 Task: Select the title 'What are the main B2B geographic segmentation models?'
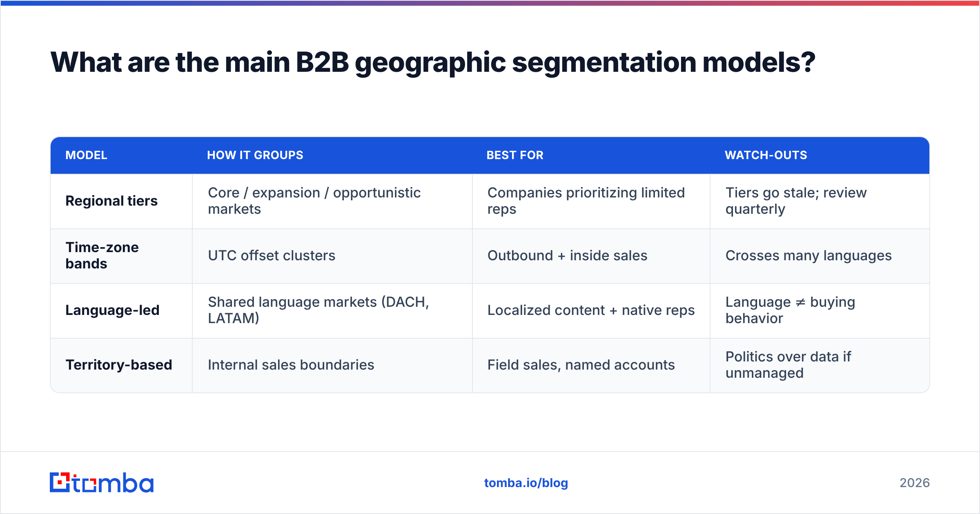(433, 62)
